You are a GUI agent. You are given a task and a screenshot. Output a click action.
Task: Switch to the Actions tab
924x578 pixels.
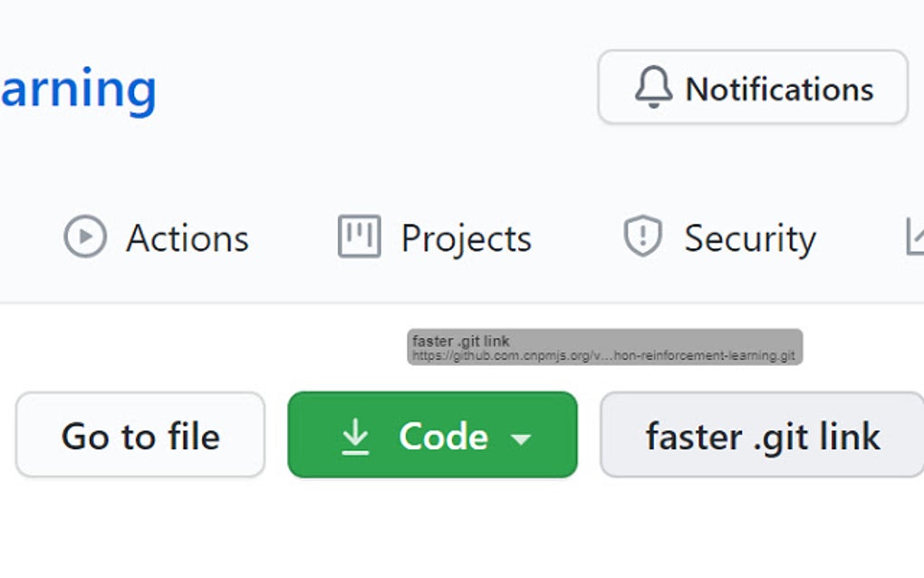pyautogui.click(x=187, y=238)
